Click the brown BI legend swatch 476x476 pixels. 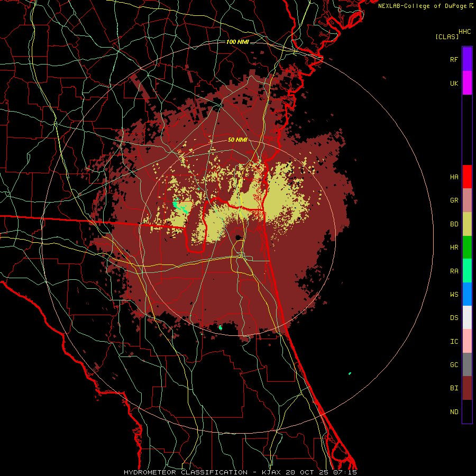pyautogui.click(x=467, y=388)
